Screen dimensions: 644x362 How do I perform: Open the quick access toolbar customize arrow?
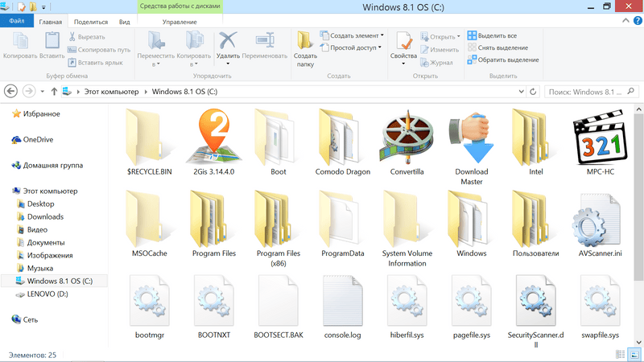click(x=43, y=7)
